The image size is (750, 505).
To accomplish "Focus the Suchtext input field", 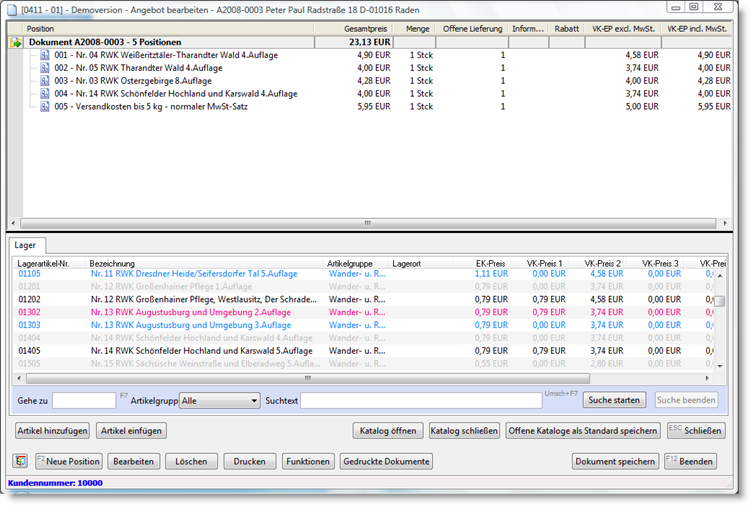I will (420, 400).
